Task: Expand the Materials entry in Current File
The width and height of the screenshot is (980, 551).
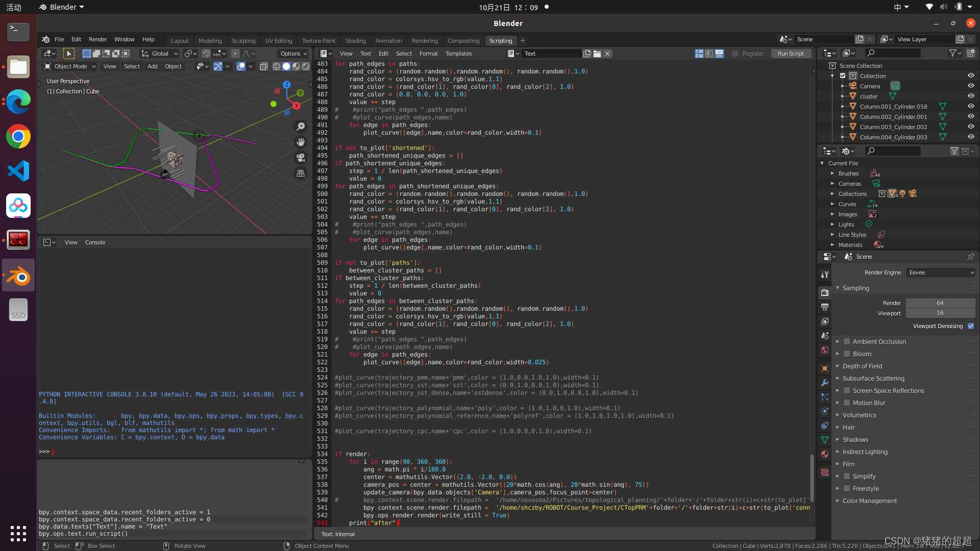Action: point(832,245)
